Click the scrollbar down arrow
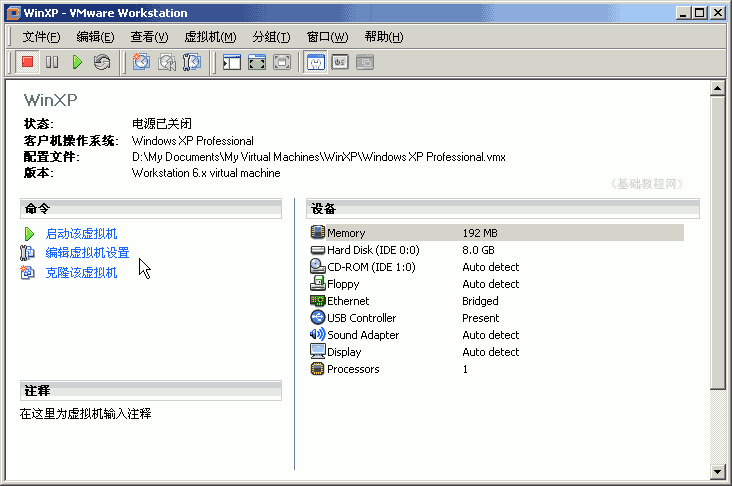 [718, 472]
